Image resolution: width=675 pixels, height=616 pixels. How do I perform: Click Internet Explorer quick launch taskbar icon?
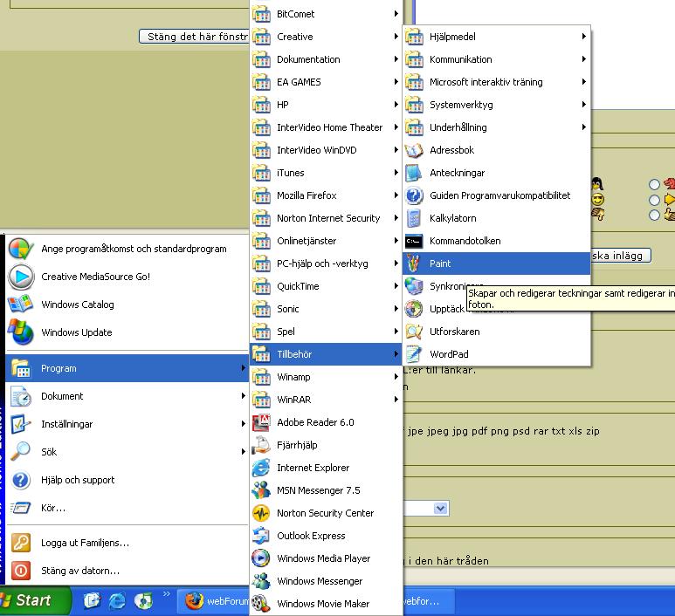pos(117,601)
